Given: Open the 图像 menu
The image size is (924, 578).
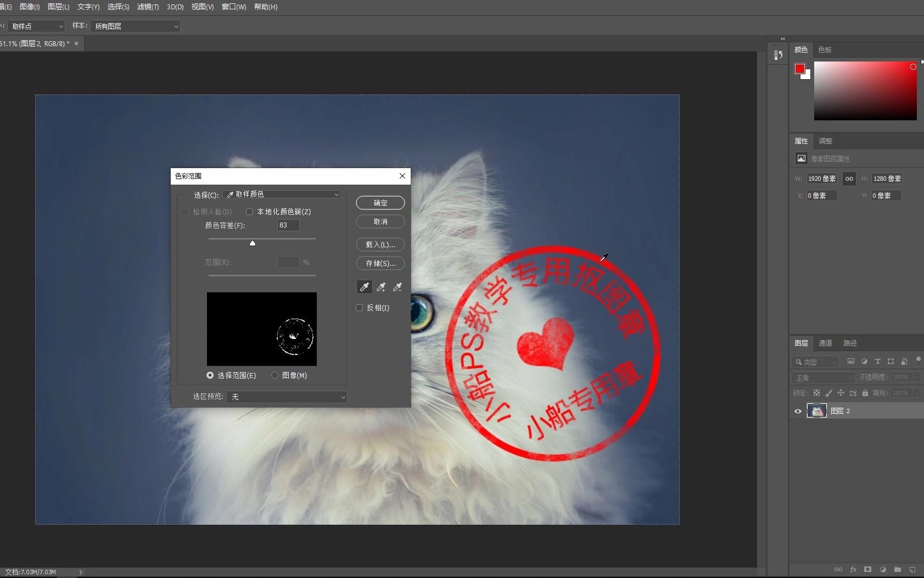Looking at the screenshot, I should point(30,7).
